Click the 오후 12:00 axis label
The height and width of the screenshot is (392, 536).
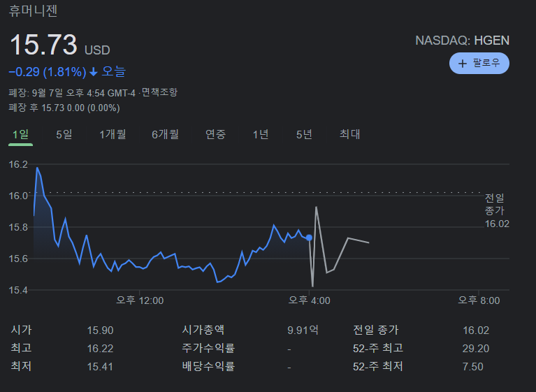coord(140,300)
